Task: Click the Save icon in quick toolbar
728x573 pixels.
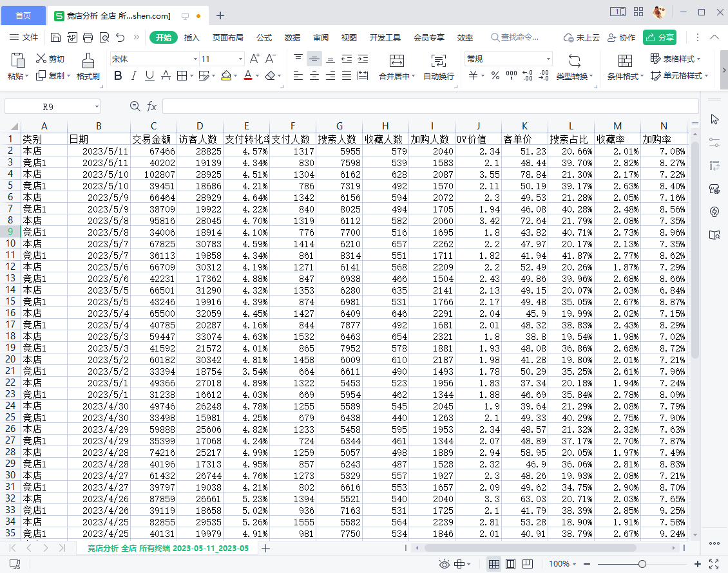Action: 56,37
